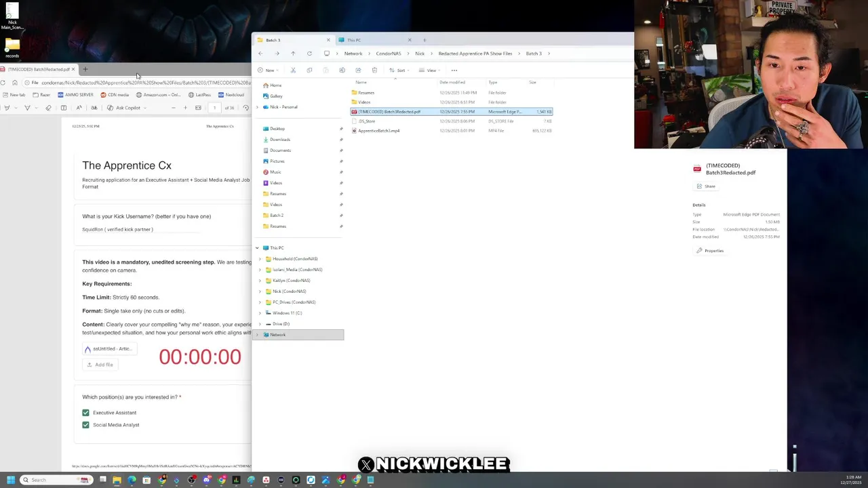Select the eraser tool in PDF toolbar

click(x=47, y=108)
